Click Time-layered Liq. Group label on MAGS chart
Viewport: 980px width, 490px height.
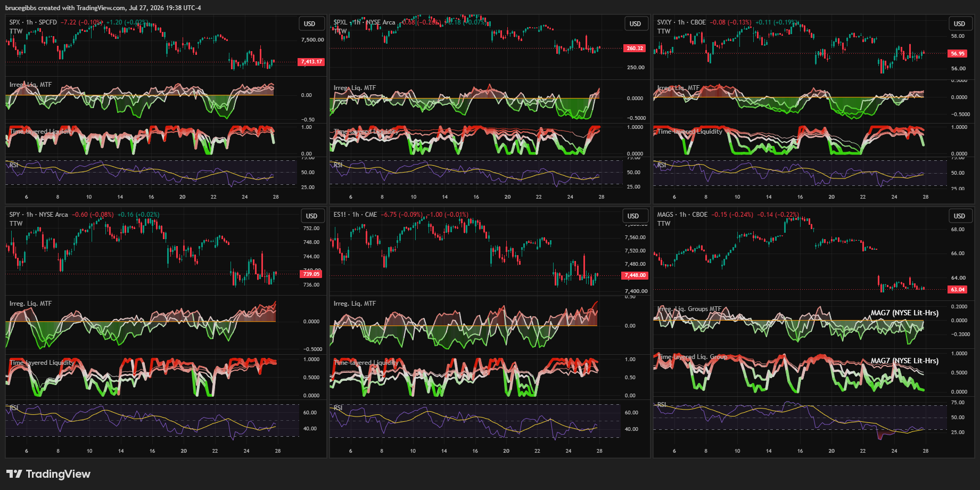coord(693,357)
